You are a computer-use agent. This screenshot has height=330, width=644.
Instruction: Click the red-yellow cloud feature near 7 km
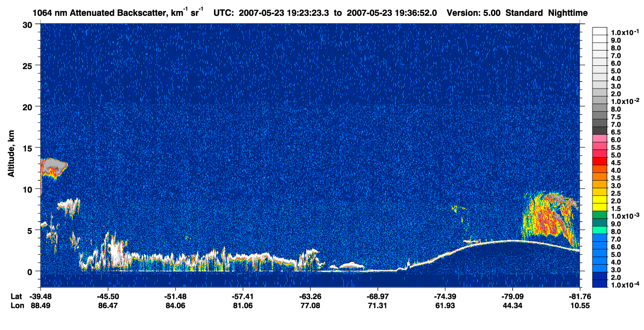point(549,218)
